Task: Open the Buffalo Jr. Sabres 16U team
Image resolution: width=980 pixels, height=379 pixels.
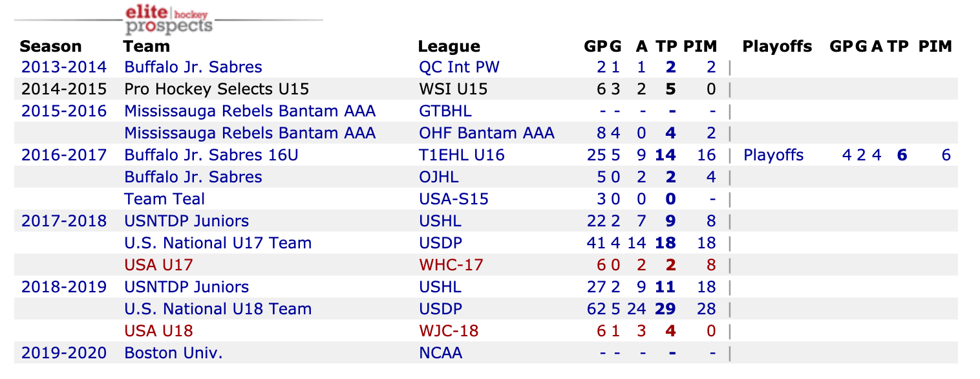Action: (211, 155)
